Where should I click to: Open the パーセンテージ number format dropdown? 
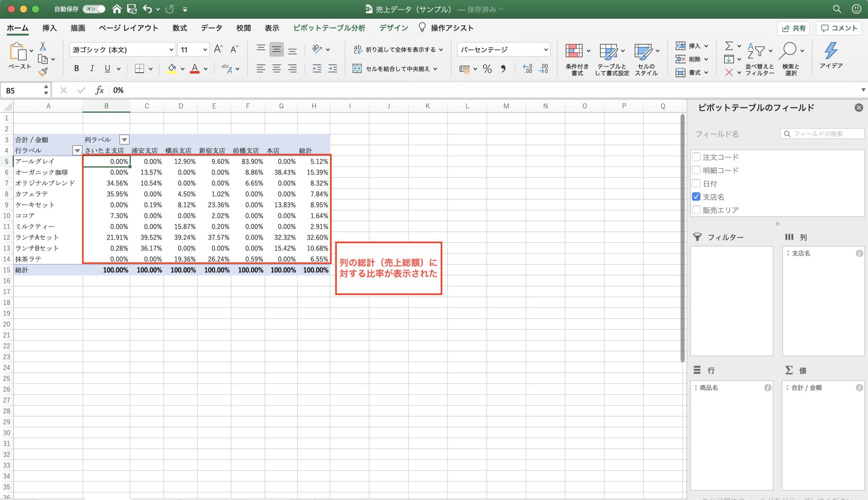(546, 50)
